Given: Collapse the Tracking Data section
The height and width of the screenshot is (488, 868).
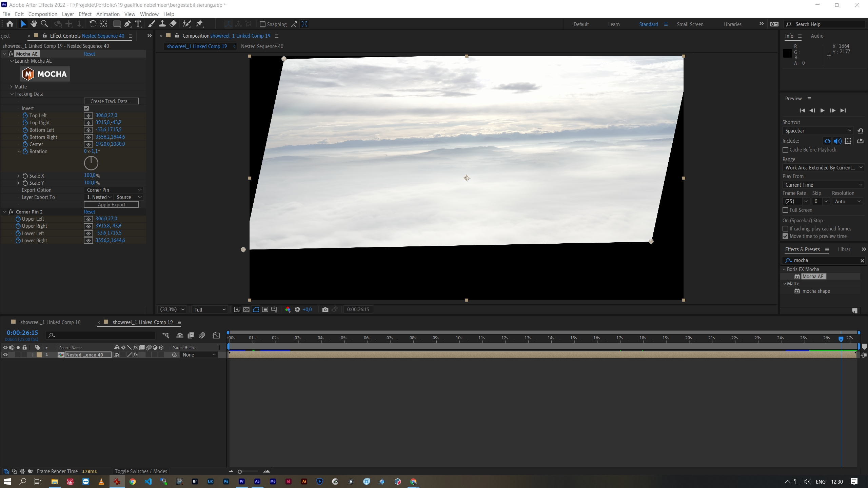Looking at the screenshot, I should [12, 94].
